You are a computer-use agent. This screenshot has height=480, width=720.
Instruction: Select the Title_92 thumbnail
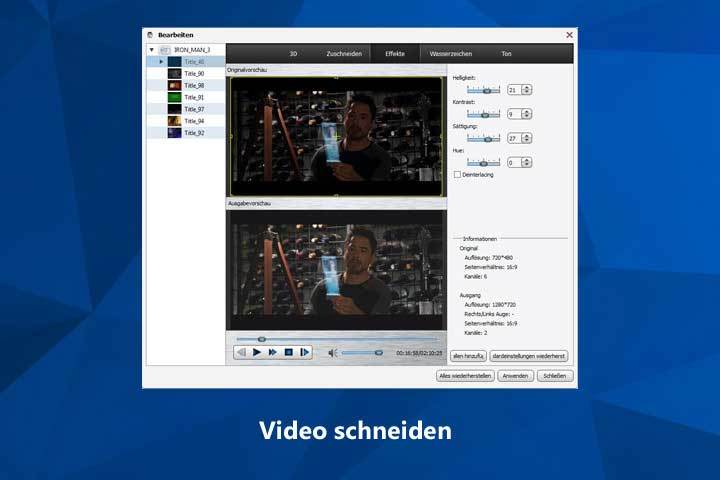pos(174,133)
